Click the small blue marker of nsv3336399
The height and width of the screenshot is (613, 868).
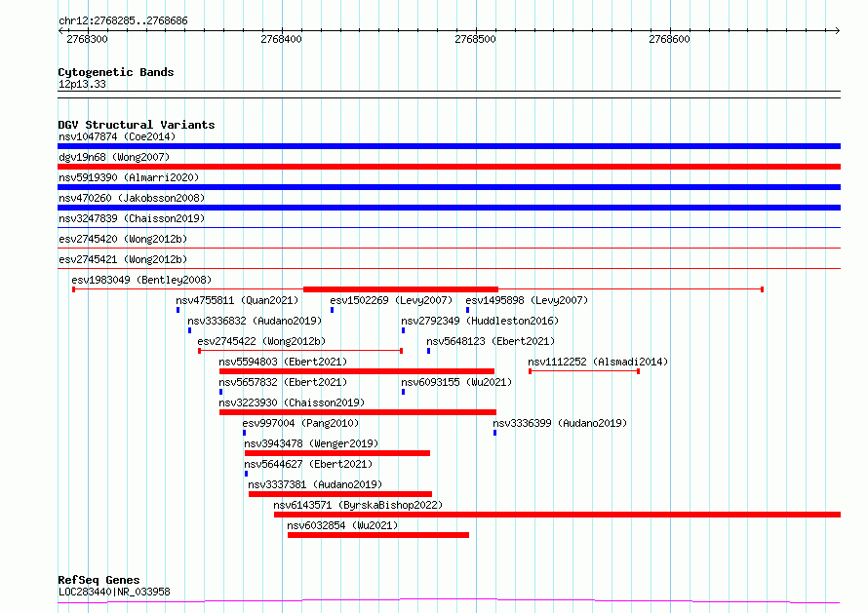click(x=494, y=433)
